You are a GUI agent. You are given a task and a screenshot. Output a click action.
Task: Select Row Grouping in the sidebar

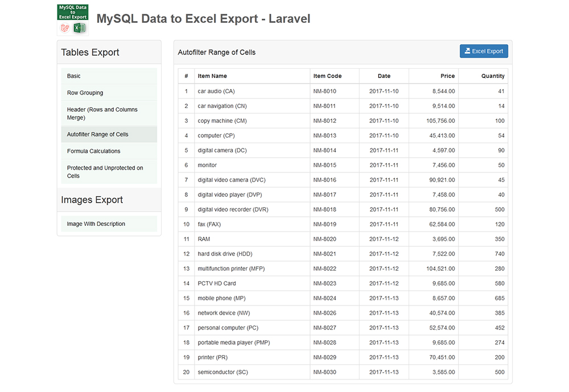[85, 92]
